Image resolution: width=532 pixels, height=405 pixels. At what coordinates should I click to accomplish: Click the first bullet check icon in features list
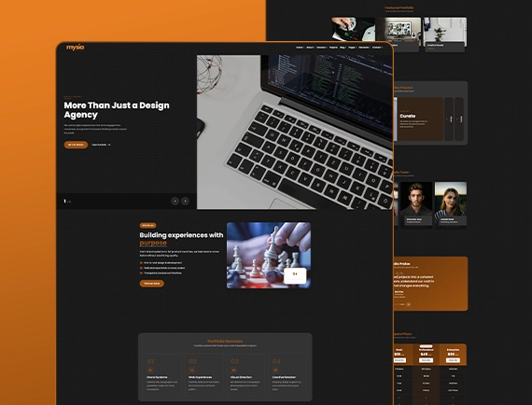click(x=141, y=263)
